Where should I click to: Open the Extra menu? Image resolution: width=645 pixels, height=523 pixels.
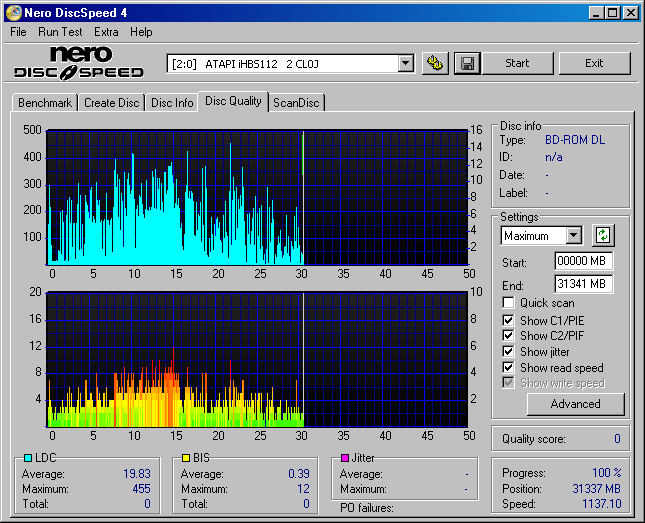[106, 32]
